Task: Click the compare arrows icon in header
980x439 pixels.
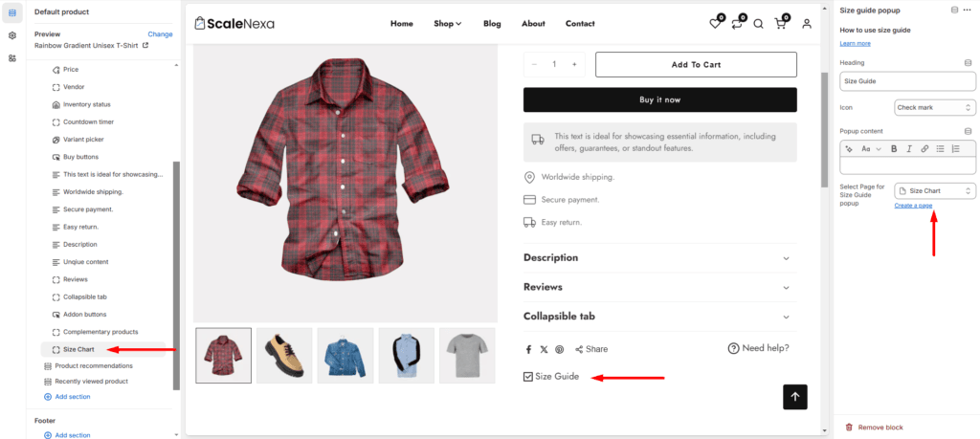Action: pyautogui.click(x=736, y=24)
